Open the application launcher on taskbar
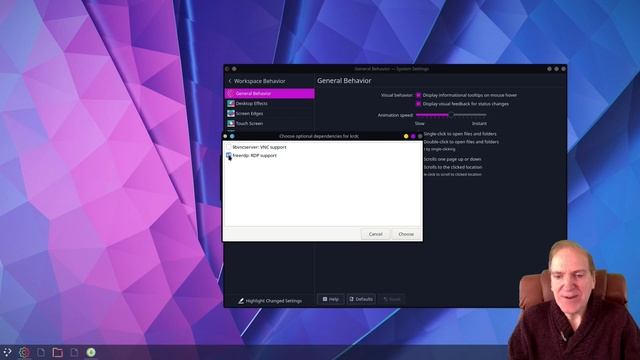Viewport: 640px width, 360px height. (x=7, y=352)
